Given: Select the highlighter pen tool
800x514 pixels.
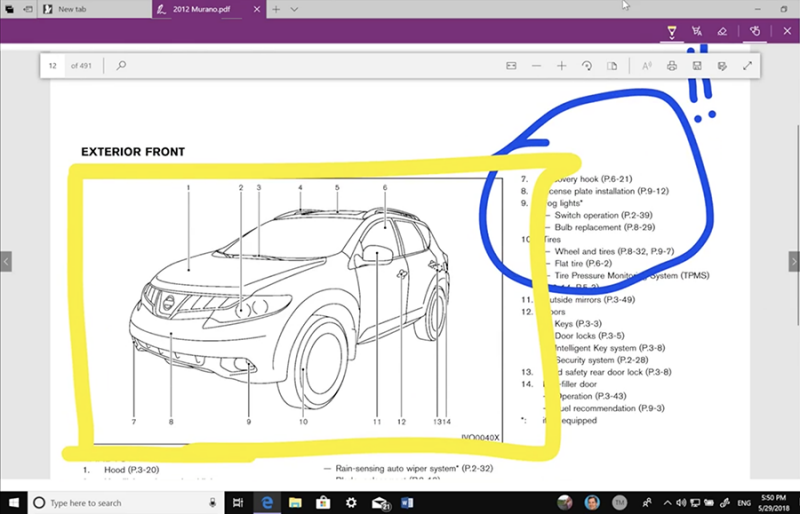Looking at the screenshot, I should 671,29.
